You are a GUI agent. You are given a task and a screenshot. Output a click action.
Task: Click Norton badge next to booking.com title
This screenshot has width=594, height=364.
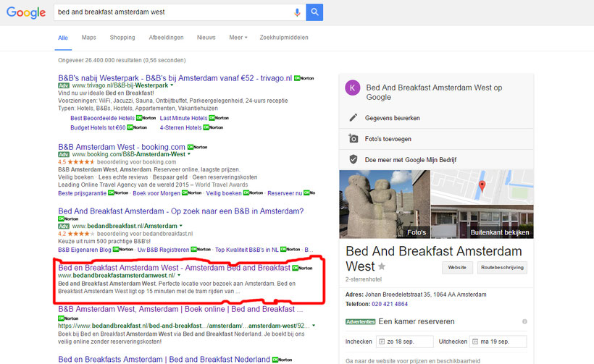click(x=197, y=147)
